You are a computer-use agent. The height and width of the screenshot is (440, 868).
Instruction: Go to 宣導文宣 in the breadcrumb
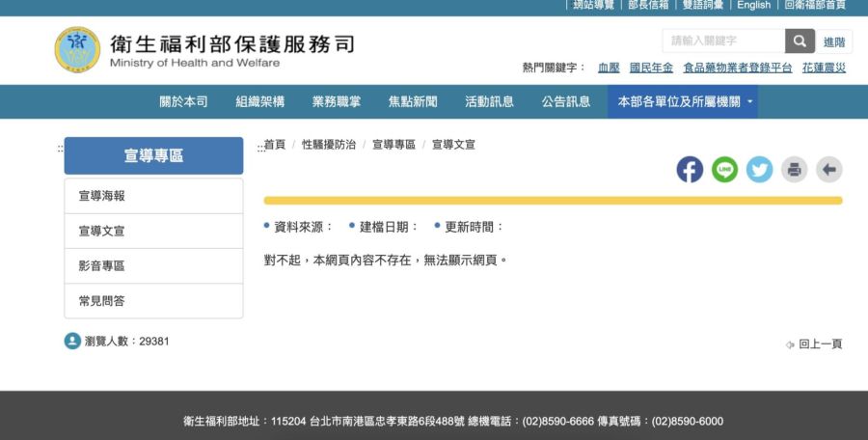[453, 145]
